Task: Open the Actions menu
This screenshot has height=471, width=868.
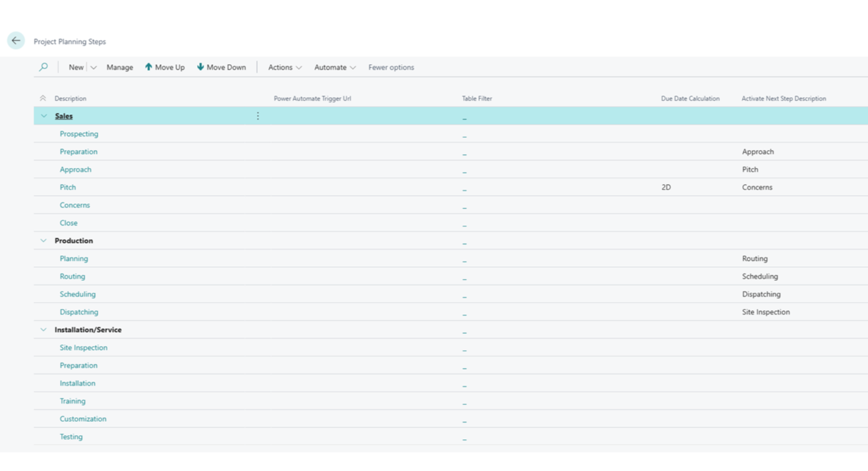Action: 284,67
